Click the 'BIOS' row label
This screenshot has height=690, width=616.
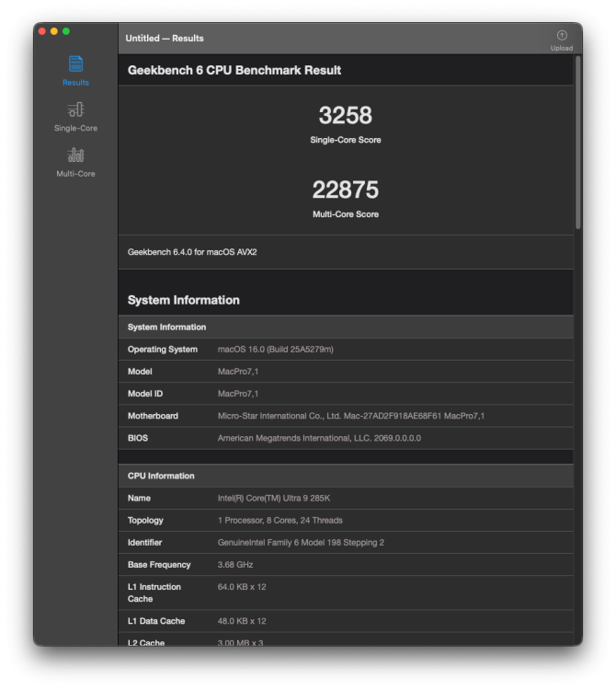[138, 438]
